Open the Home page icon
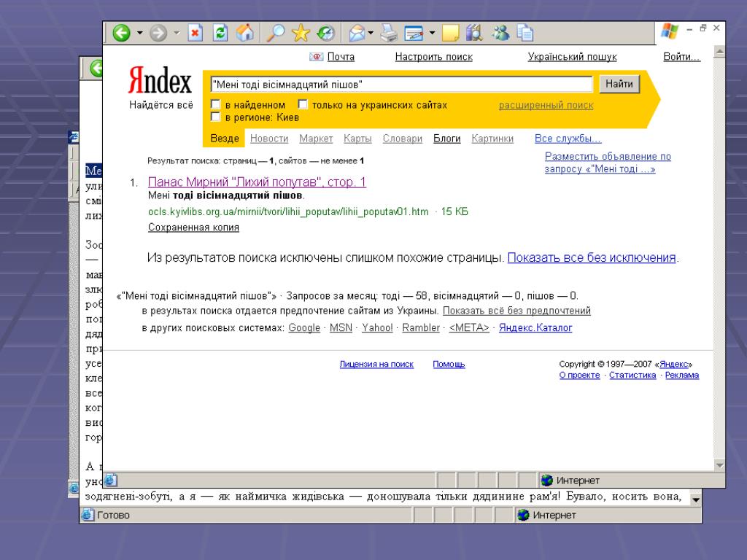 tap(244, 33)
